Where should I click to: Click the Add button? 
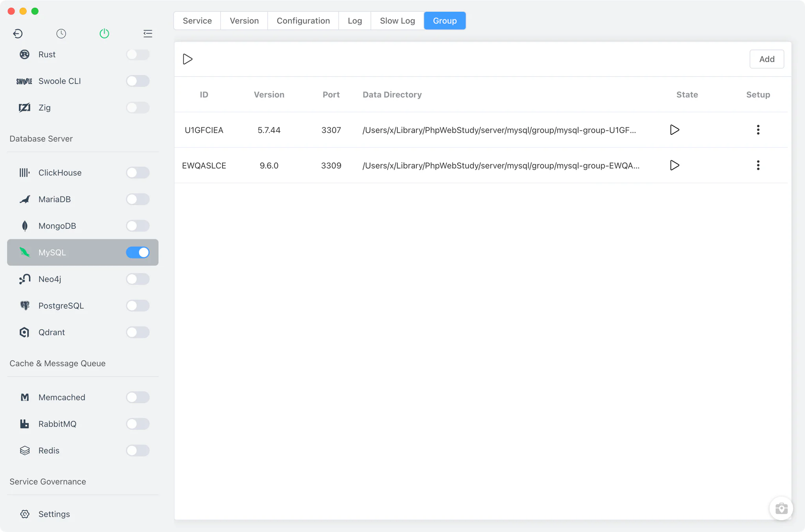(x=766, y=59)
